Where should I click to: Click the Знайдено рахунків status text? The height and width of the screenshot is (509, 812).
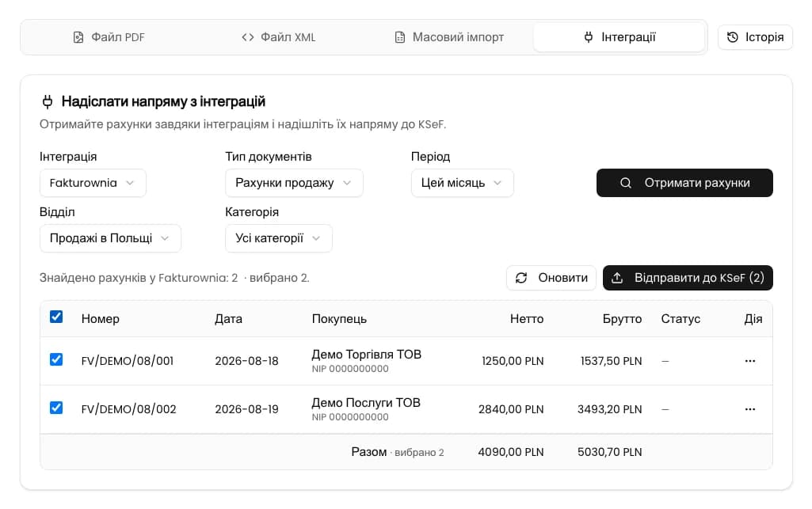[174, 278]
